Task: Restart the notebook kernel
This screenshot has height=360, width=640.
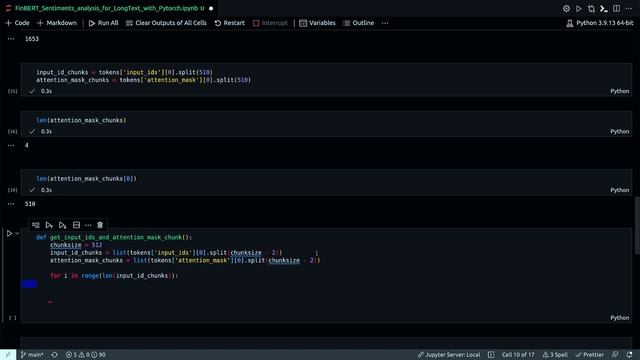Action: point(229,23)
